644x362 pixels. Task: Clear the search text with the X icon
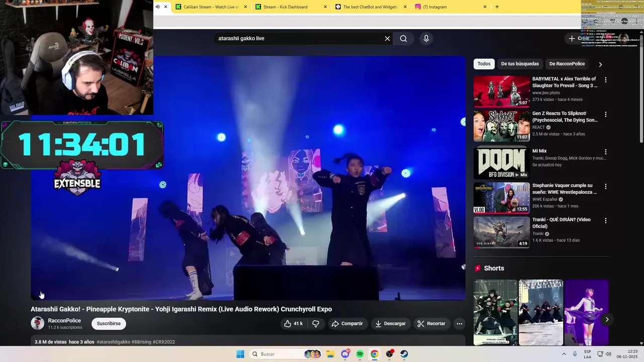[387, 39]
